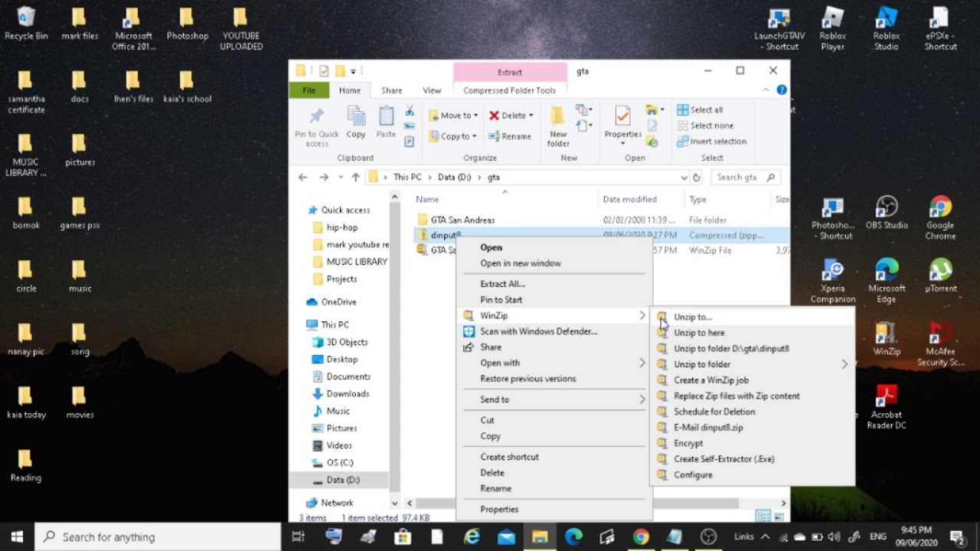Select Data (D:) in navigation pane
The width and height of the screenshot is (980, 551).
pyautogui.click(x=342, y=480)
